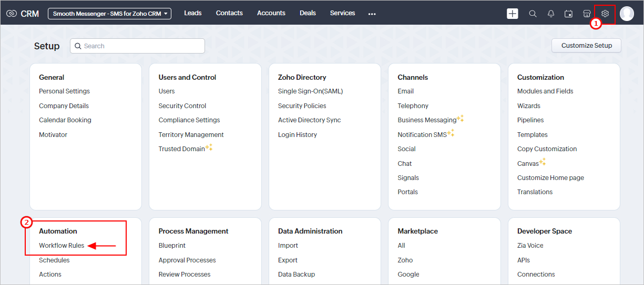644x285 pixels.
Task: Open Login History
Action: point(298,135)
